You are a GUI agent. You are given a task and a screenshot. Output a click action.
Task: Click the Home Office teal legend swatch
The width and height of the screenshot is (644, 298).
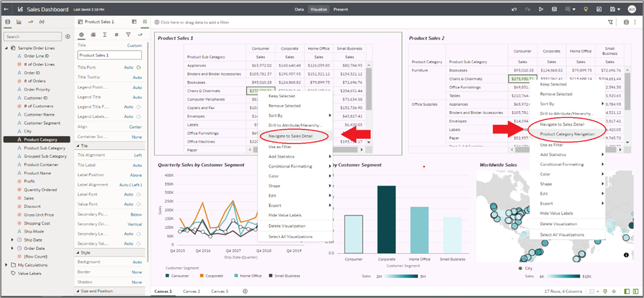click(x=236, y=276)
